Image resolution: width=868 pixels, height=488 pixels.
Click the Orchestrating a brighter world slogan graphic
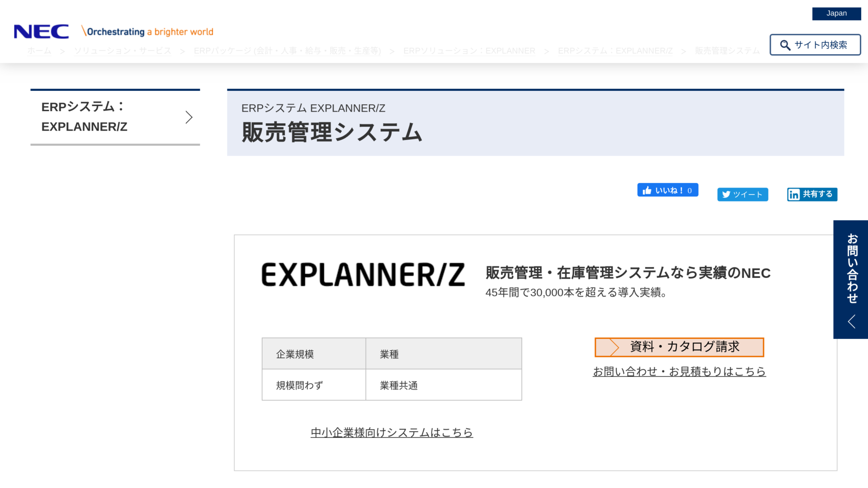click(148, 31)
